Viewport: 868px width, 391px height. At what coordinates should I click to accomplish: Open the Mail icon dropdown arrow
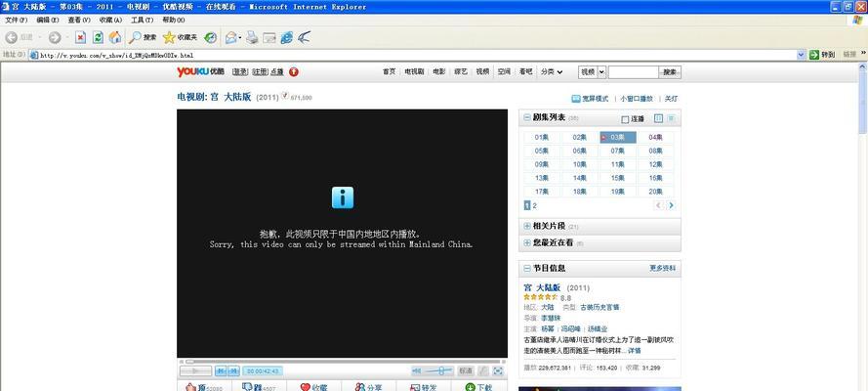pyautogui.click(x=240, y=38)
